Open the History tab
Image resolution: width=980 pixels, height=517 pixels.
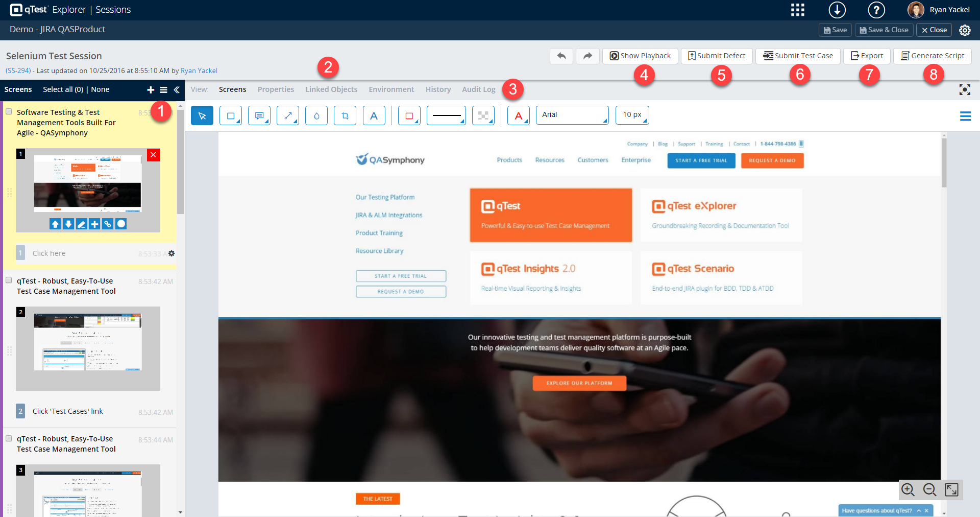pyautogui.click(x=438, y=89)
